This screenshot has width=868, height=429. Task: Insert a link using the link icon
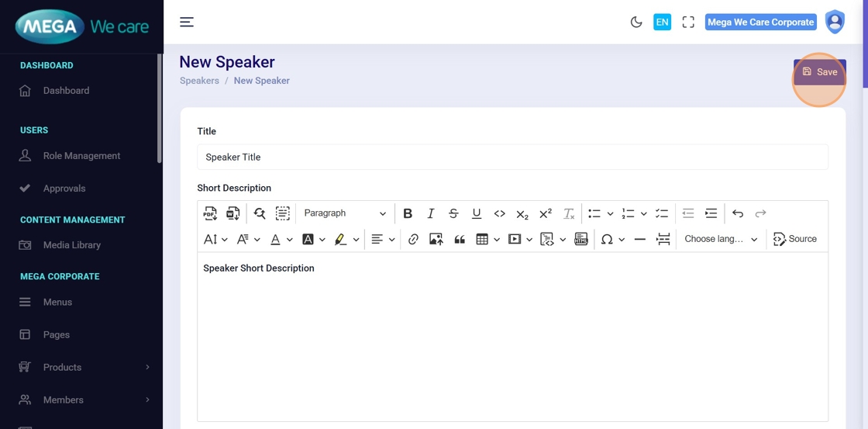pos(413,239)
